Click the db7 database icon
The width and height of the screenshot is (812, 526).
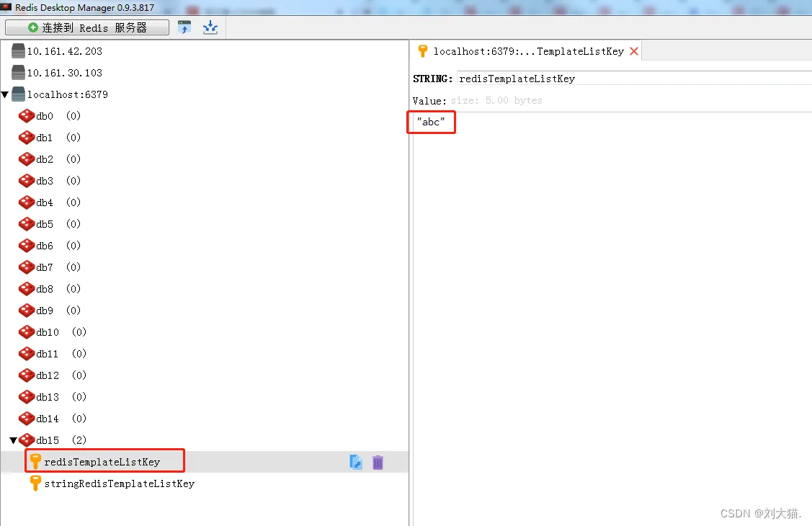(27, 267)
